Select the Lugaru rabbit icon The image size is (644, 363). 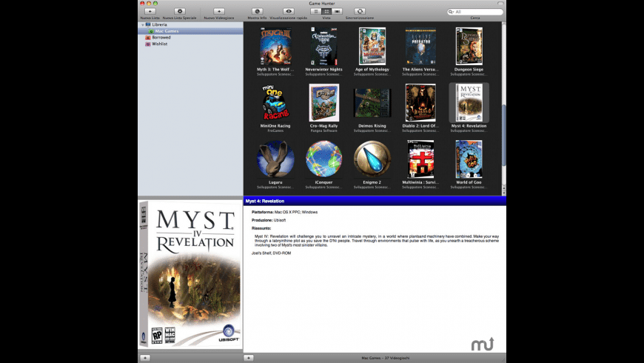(x=275, y=159)
